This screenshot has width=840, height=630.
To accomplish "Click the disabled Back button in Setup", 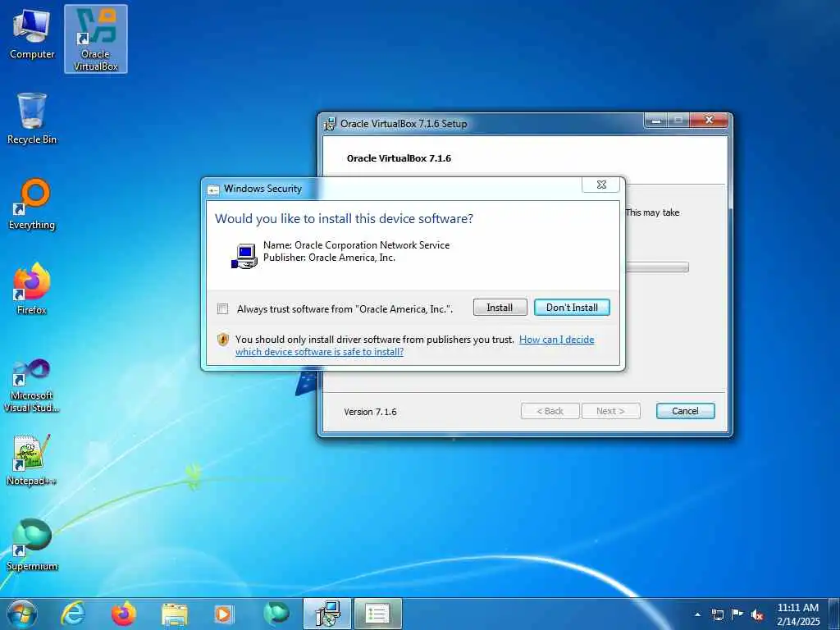I will click(550, 411).
